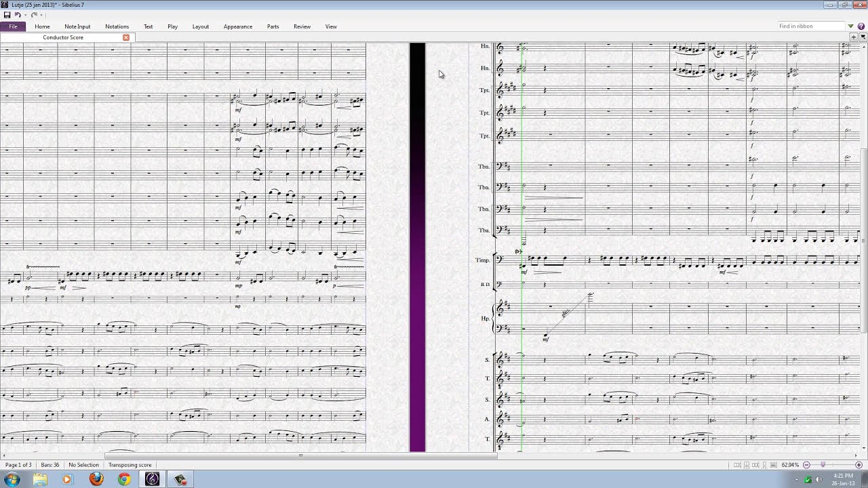Open a new tab with the plus button
This screenshot has height=488, width=868.
(853, 37)
